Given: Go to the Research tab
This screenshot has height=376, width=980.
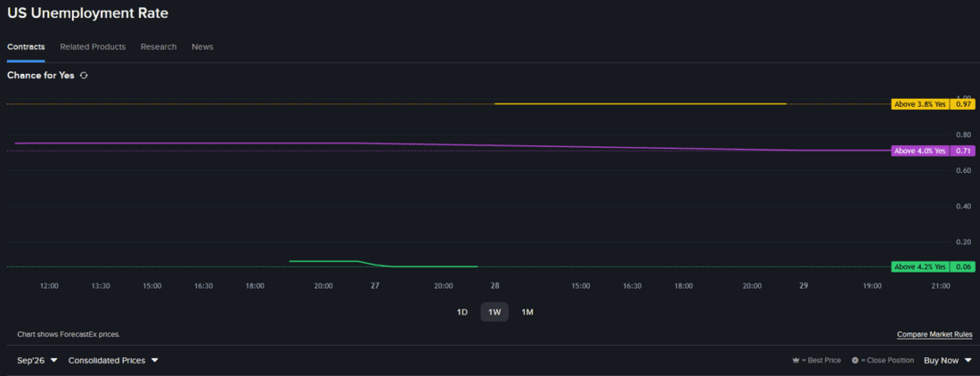Looking at the screenshot, I should click(158, 47).
